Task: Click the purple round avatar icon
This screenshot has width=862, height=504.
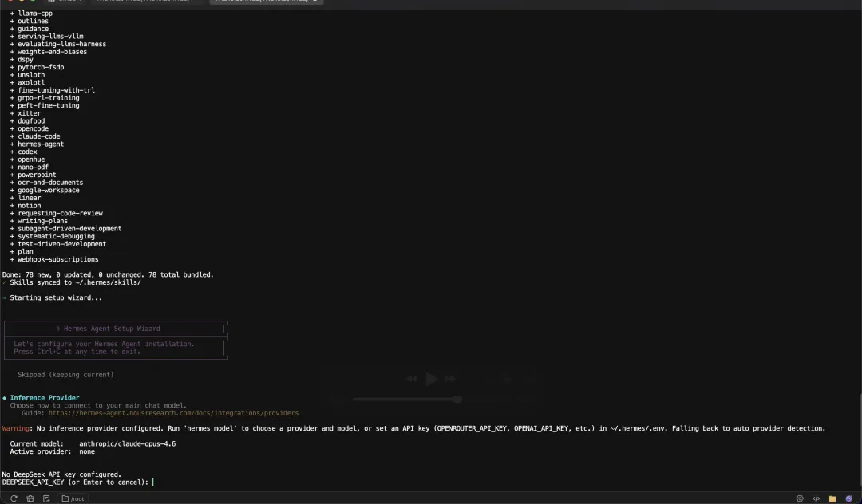Action: 848,498
